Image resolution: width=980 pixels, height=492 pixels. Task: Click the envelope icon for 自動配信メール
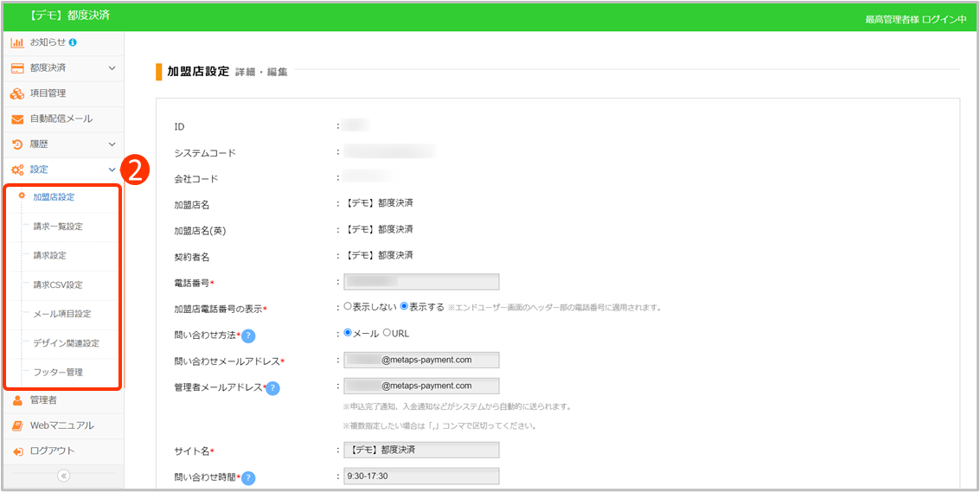(x=17, y=118)
